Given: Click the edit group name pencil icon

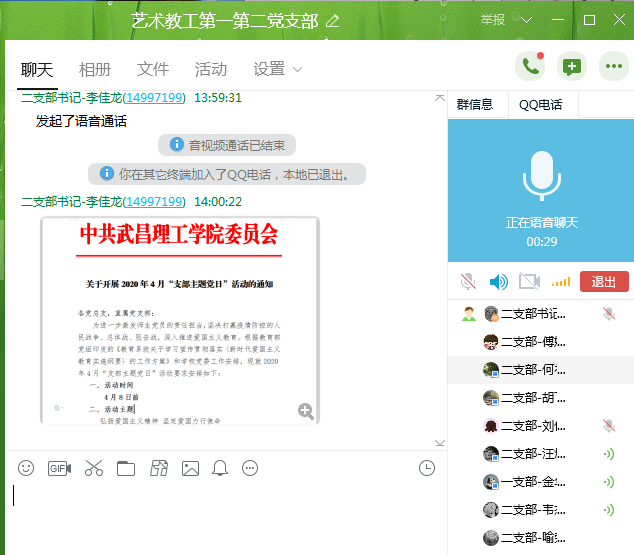Looking at the screenshot, I should (x=332, y=20).
